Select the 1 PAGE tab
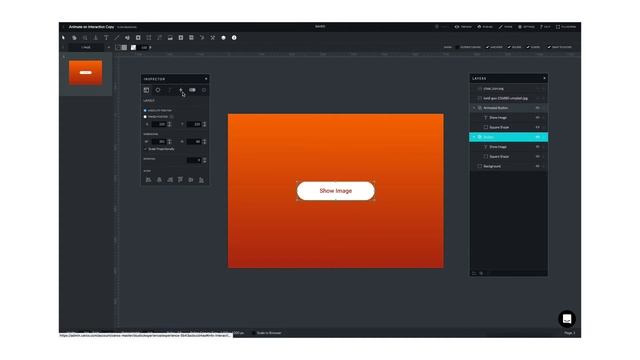Screen dimensions: 640x360 [x=86, y=47]
